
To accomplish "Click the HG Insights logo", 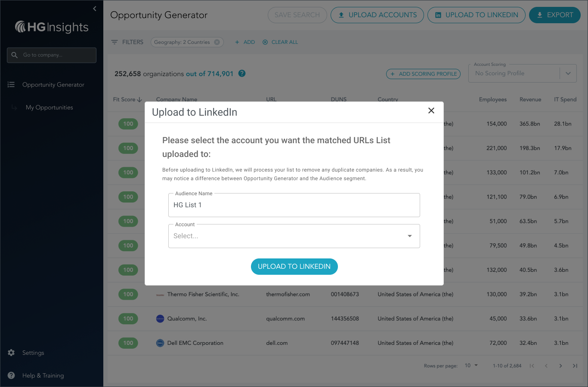I will point(52,27).
